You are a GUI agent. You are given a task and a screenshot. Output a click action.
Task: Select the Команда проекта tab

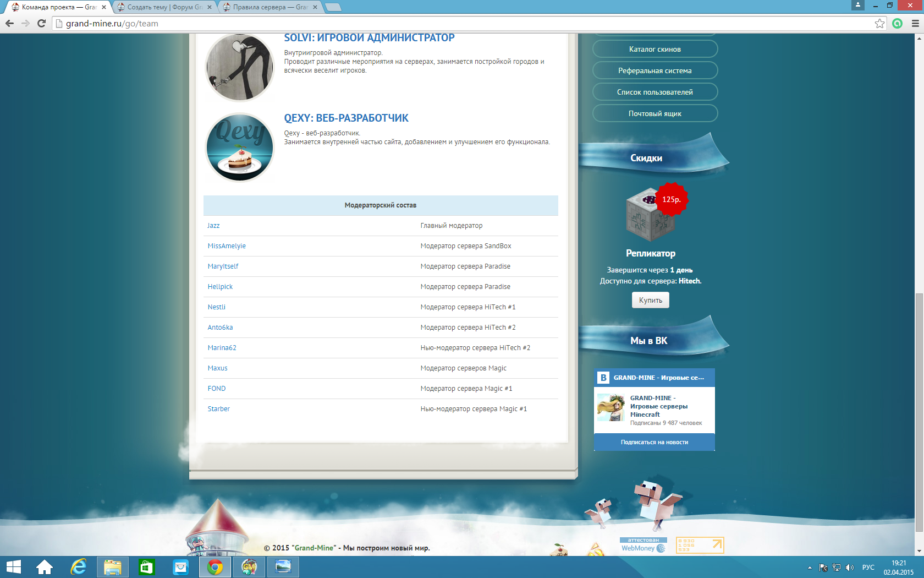59,7
